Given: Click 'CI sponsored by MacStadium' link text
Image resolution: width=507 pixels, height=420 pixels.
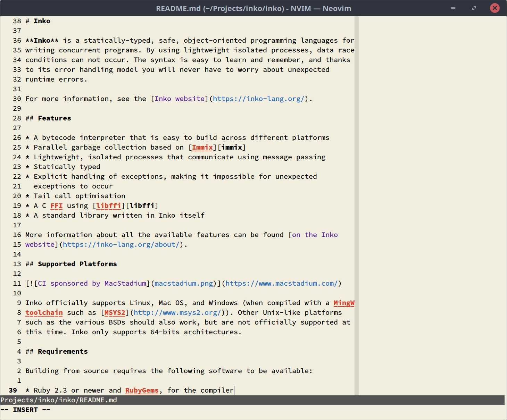Looking at the screenshot, I should pyautogui.click(x=92, y=283).
